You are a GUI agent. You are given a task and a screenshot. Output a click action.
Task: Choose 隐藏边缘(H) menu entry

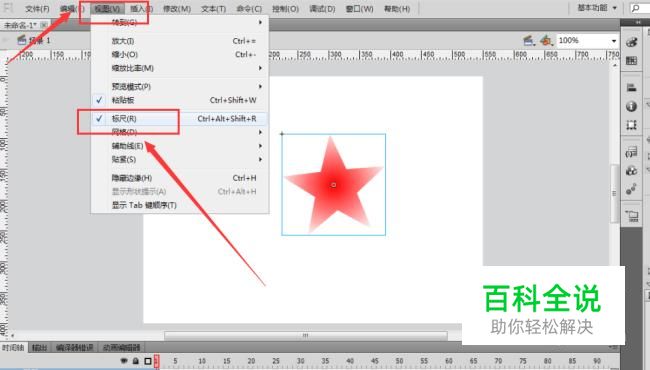(179, 178)
